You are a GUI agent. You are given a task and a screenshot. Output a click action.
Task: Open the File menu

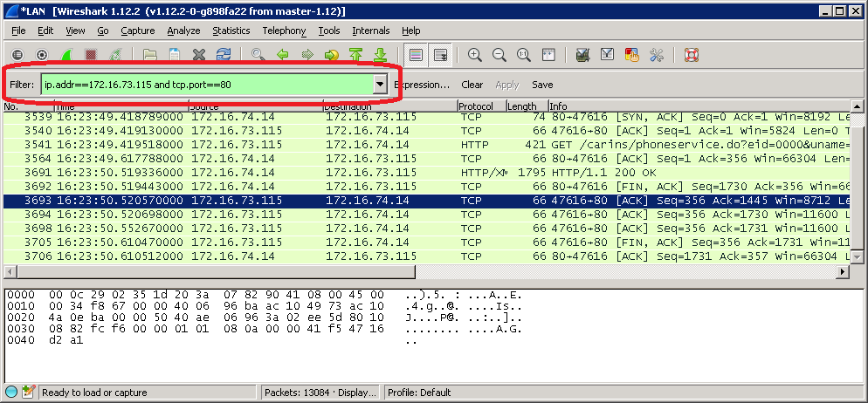click(18, 31)
